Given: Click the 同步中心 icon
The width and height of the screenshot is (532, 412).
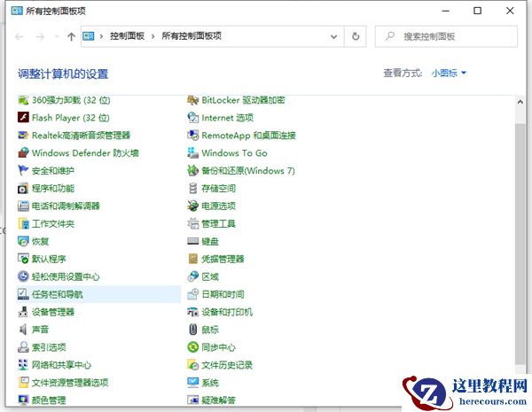Looking at the screenshot, I should point(192,347).
